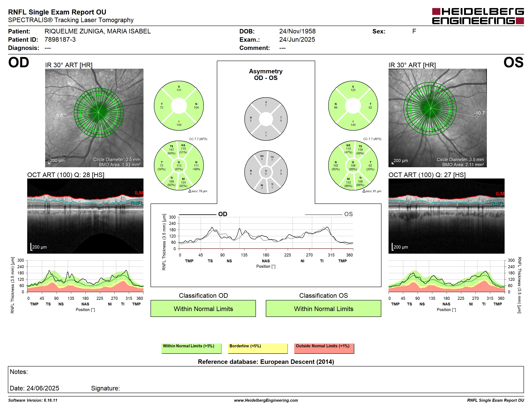Image resolution: width=532 pixels, height=411 pixels.
Task: Click the OD line legend in comparison graph
Action: [203, 214]
